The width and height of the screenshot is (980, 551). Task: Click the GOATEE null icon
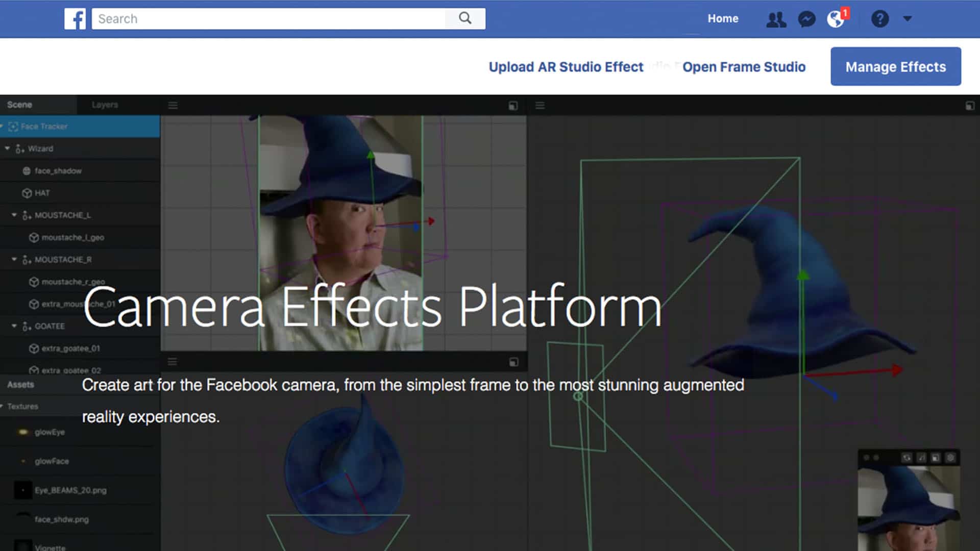coord(27,326)
